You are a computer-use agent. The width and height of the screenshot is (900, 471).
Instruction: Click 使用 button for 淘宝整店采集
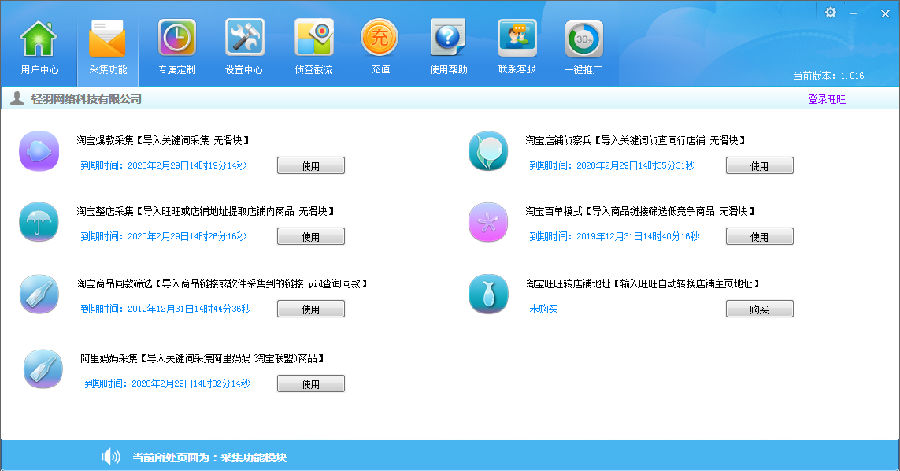coord(311,236)
